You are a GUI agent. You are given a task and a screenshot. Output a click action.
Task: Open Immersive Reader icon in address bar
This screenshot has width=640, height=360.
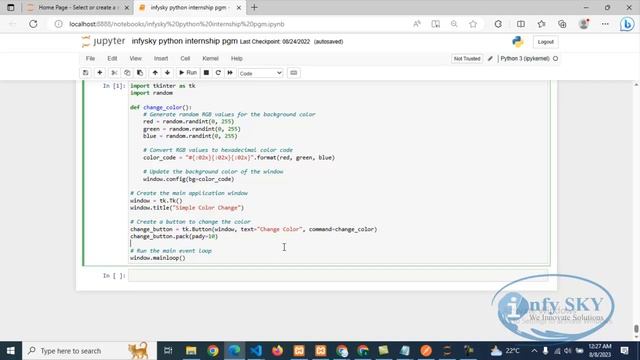(436, 24)
